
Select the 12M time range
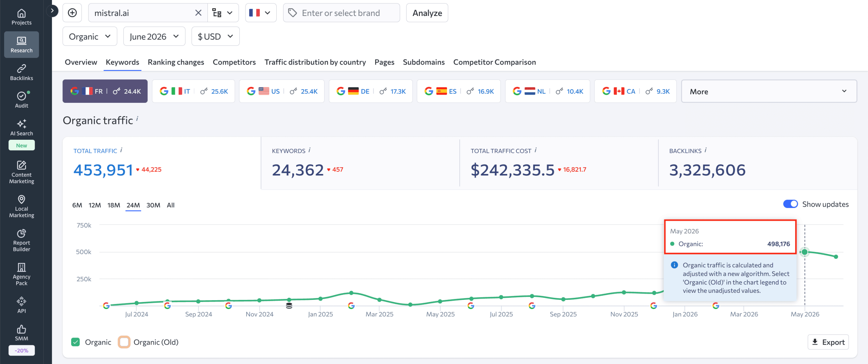(x=95, y=205)
